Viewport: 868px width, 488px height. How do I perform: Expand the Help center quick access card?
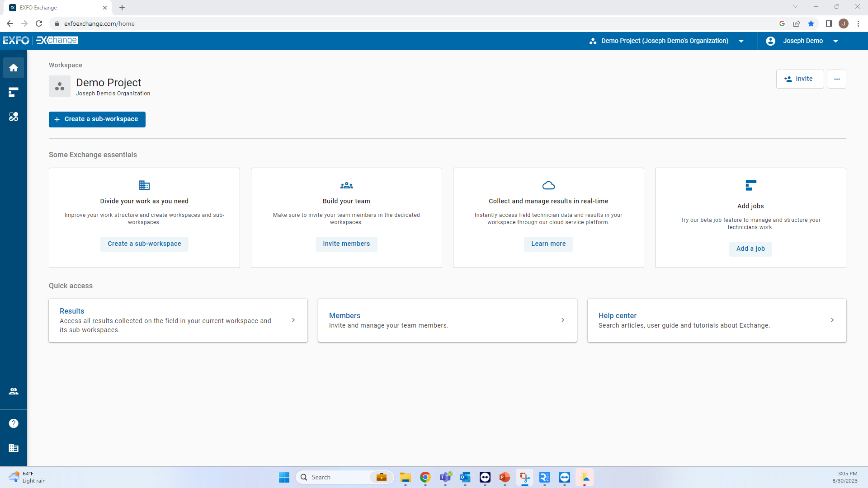832,320
